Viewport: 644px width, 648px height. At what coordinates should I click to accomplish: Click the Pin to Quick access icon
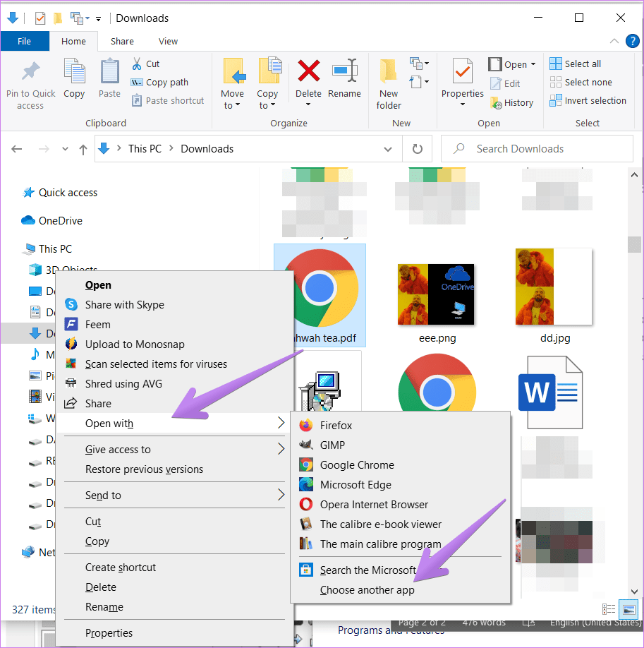(x=30, y=72)
